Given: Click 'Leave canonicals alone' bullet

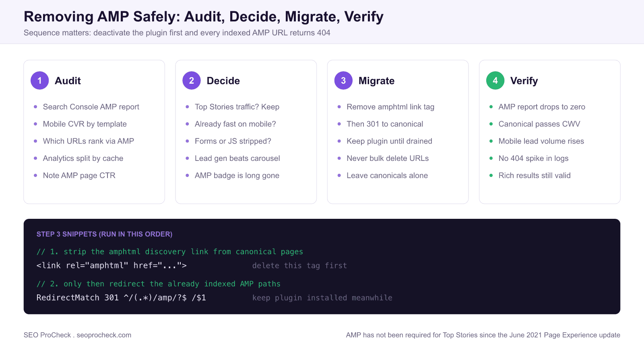Looking at the screenshot, I should (x=387, y=175).
